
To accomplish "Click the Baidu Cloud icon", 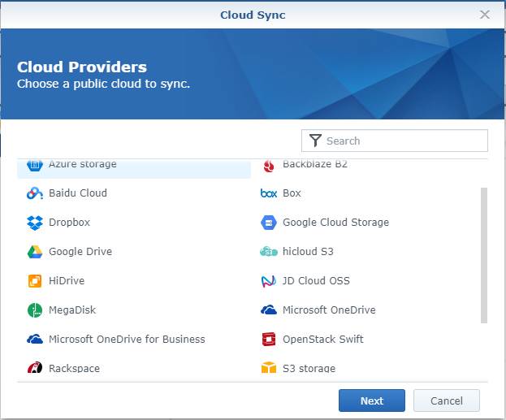I will (x=35, y=193).
